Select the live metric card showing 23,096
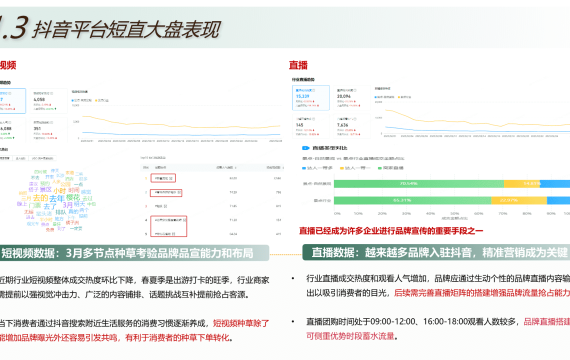The image size is (570, 360). click(351, 98)
